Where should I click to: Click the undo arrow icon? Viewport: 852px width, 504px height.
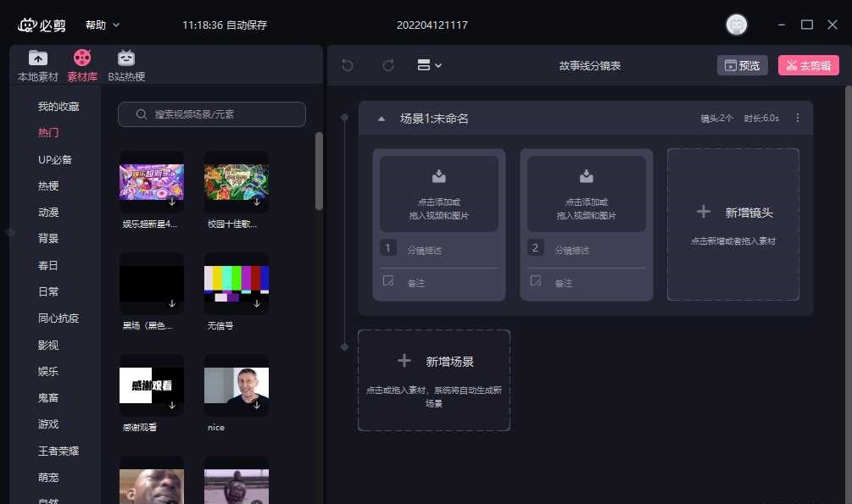pos(348,65)
